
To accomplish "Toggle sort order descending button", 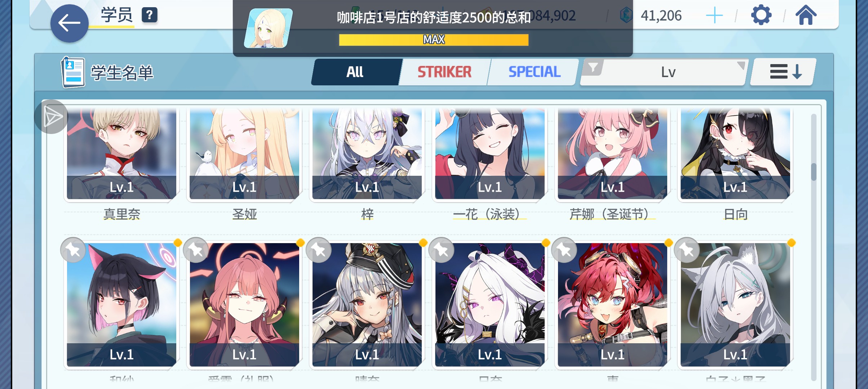I will pyautogui.click(x=783, y=72).
